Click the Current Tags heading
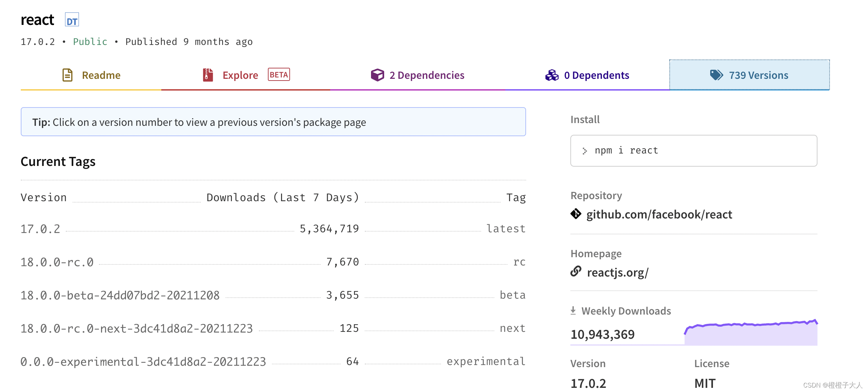 (58, 162)
